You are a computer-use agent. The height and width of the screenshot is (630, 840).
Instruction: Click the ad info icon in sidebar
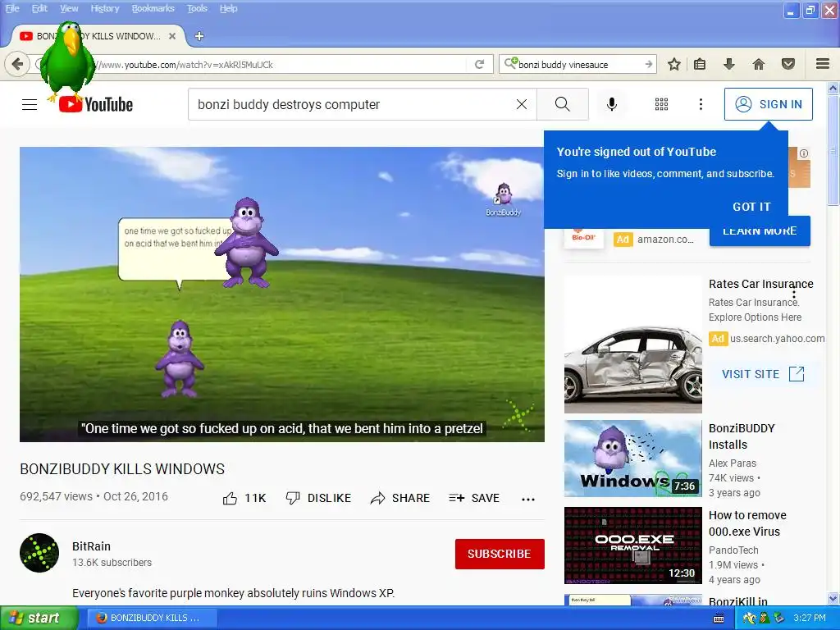click(804, 153)
